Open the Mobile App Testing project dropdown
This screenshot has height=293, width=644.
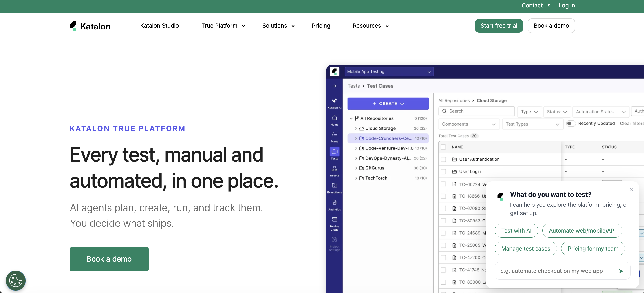[x=389, y=71]
